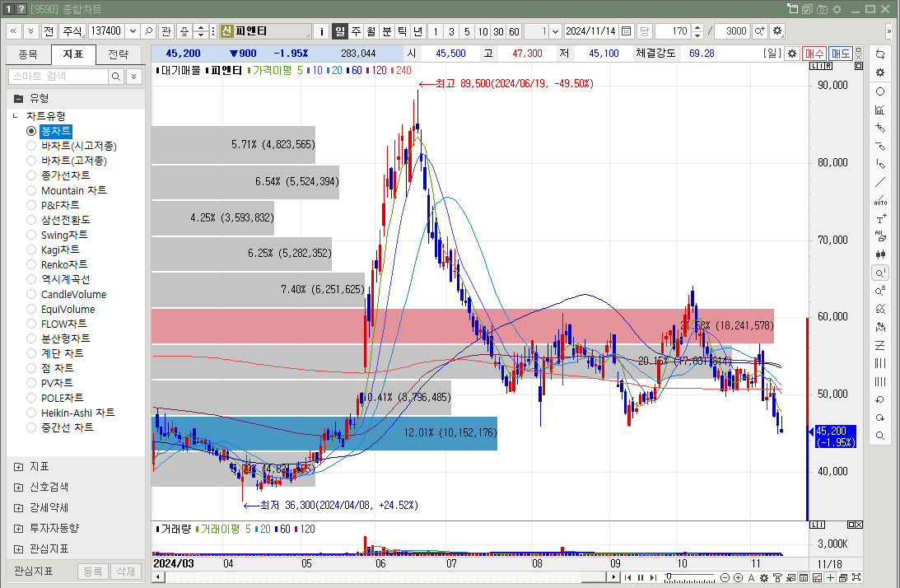Open the stock info 'i' button
This screenshot has height=588, width=900.
(x=321, y=31)
